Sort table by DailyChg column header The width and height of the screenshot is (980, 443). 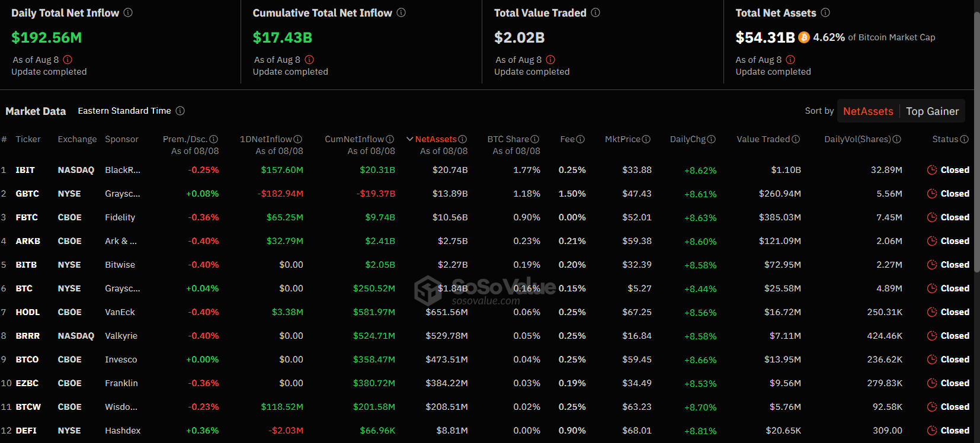[688, 139]
